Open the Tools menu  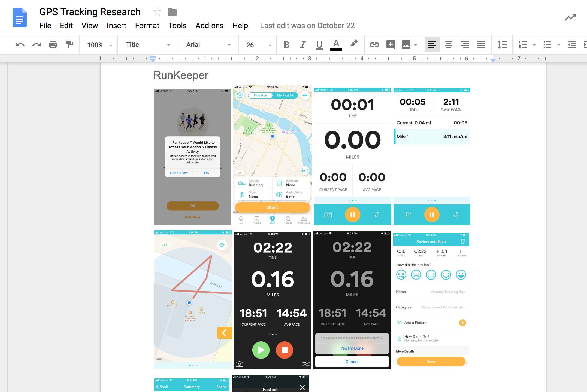[x=177, y=26]
